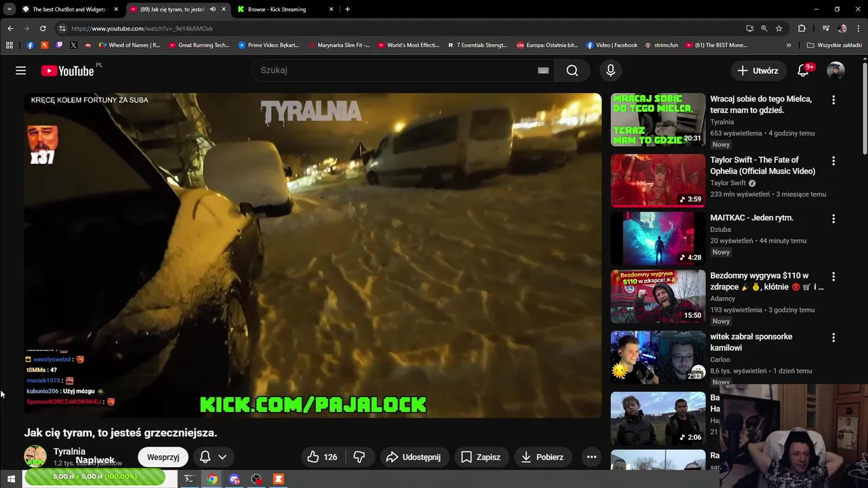Open options for 'witek zabrał sponsorke' video
Image resolution: width=868 pixels, height=488 pixels.
pos(833,338)
